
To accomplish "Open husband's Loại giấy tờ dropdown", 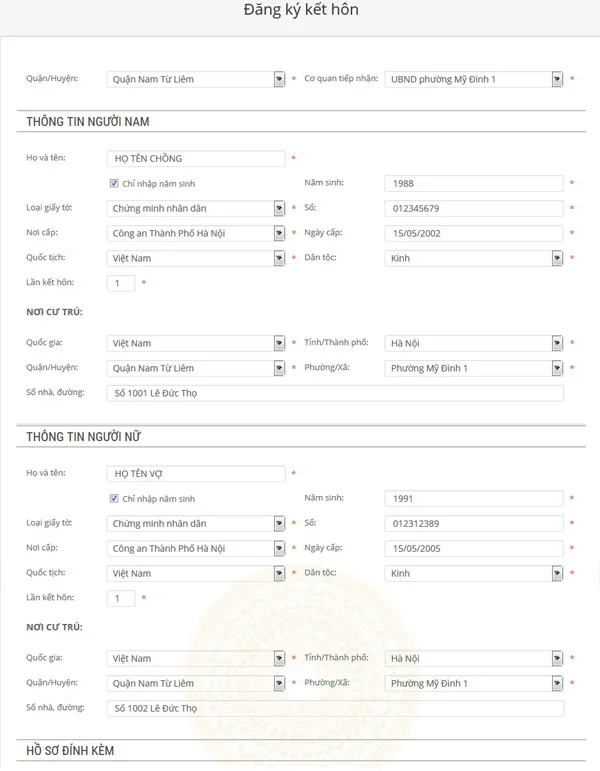I will (x=196, y=208).
